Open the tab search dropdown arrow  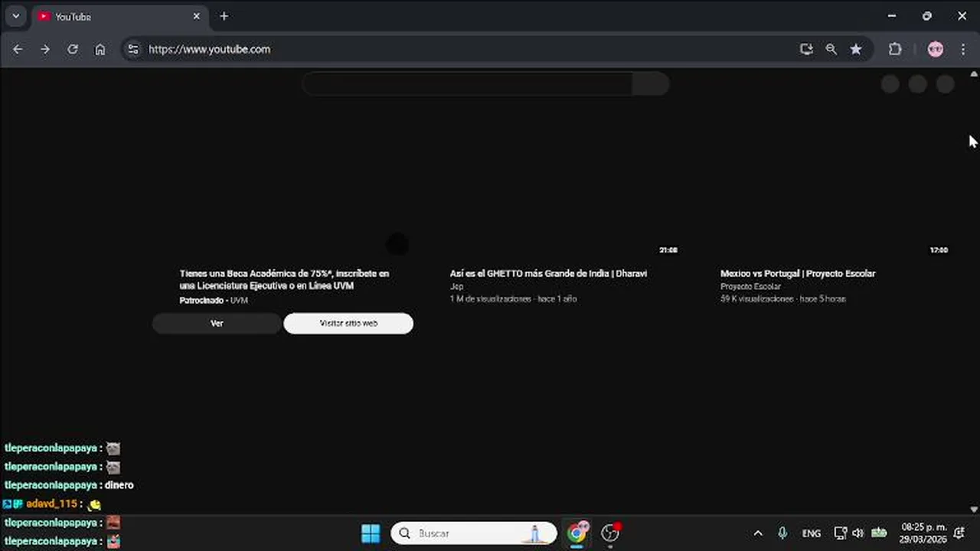(15, 16)
